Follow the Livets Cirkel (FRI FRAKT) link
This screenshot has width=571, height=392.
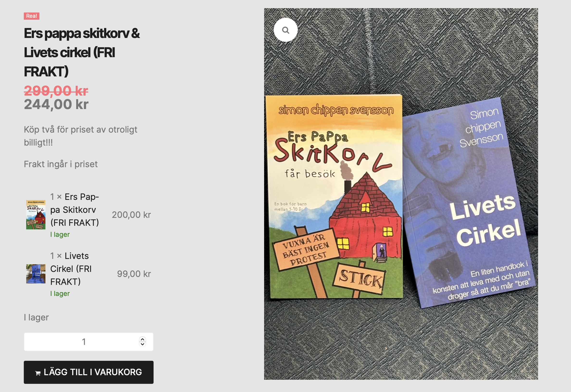point(71,269)
